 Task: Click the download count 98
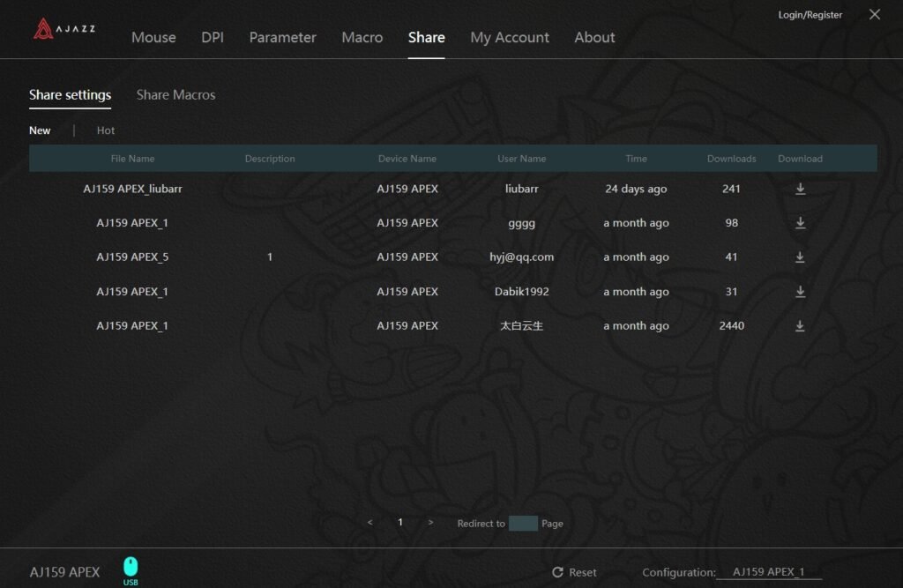click(731, 223)
